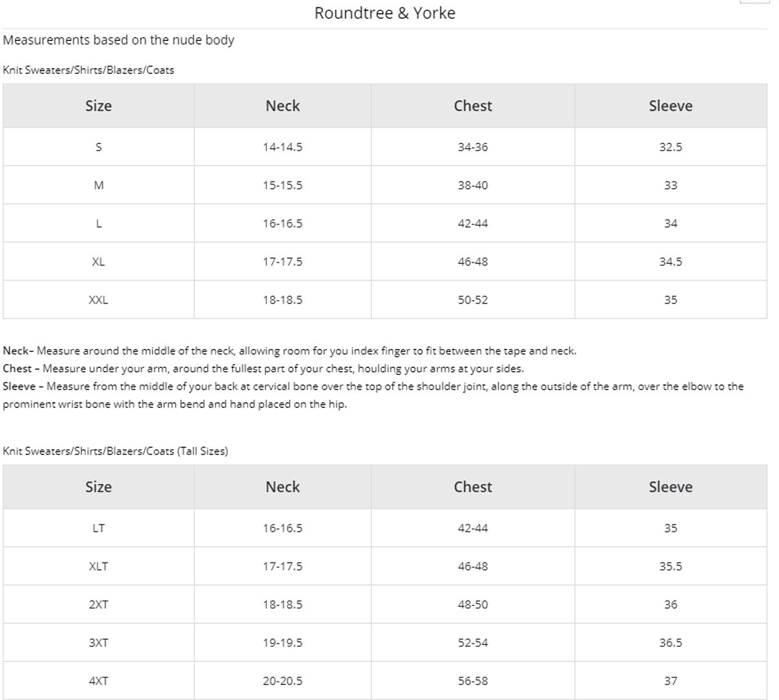Click the 38-40 chest measurement cell
The image size is (779, 700).
pos(473,186)
